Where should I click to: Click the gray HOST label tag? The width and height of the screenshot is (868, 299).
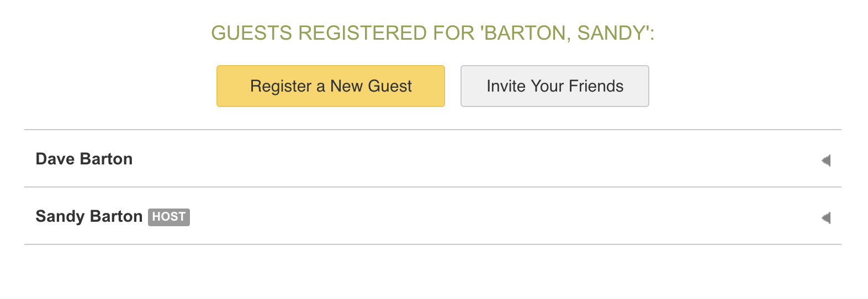[x=168, y=217]
